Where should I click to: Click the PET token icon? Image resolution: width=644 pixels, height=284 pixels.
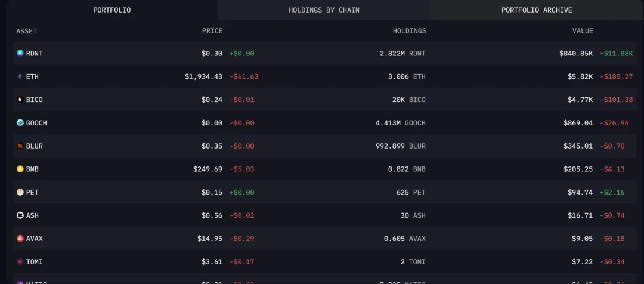[20, 193]
